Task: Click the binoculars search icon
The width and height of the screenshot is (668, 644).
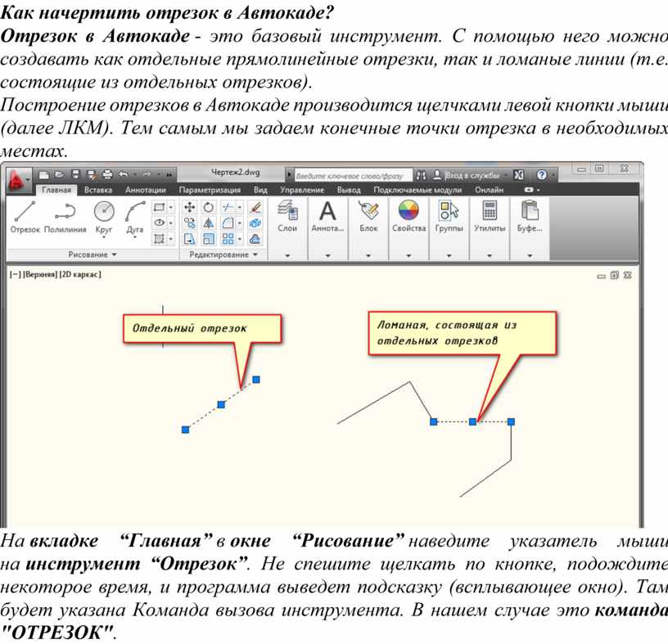Action: [421, 175]
